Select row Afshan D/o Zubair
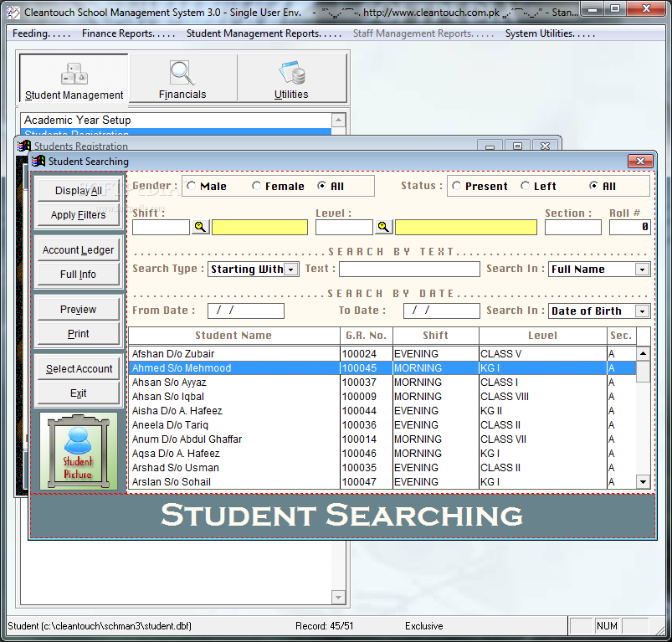Viewport: 672px width, 642px height. click(382, 353)
